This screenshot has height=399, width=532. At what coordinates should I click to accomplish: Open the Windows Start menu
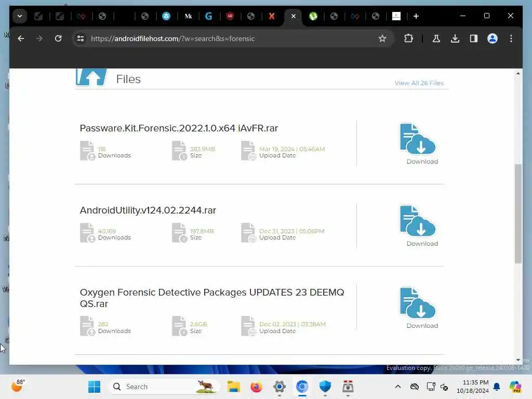coord(94,387)
